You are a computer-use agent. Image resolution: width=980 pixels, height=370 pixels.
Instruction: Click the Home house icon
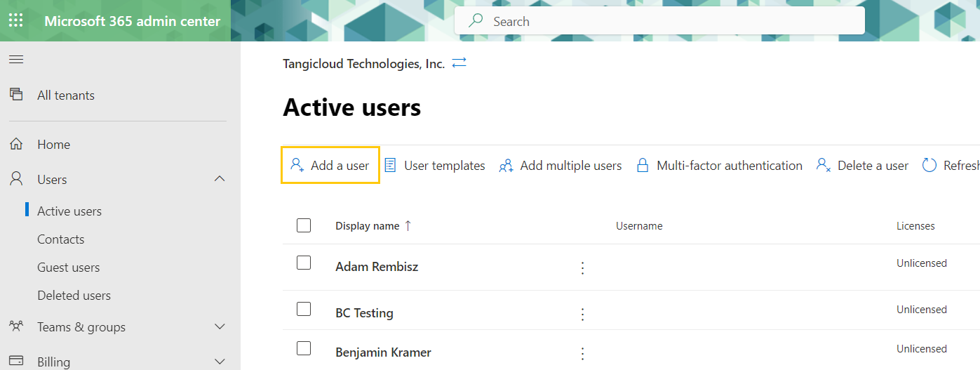(x=16, y=144)
